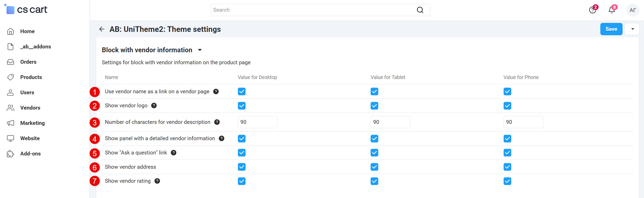The height and width of the screenshot is (198, 644).
Task: Uncheck Show vendor address for Phone
Action: click(x=507, y=167)
